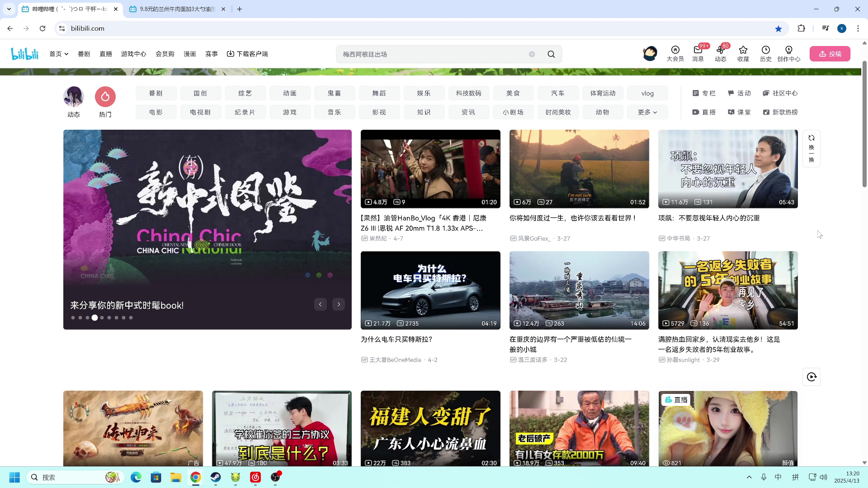Open uploader 温三废话多 link
Image resolution: width=868 pixels, height=488 pixels.
(x=532, y=360)
